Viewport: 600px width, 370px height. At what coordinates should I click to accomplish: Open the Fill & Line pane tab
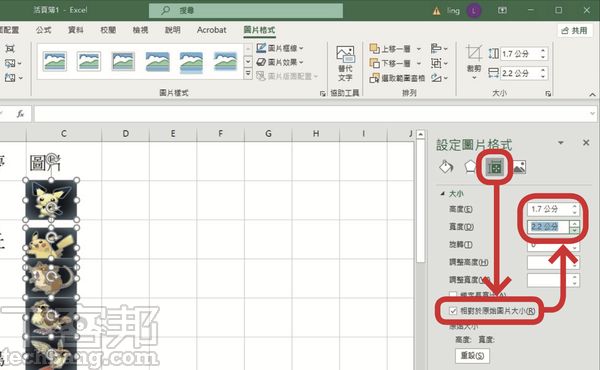pyautogui.click(x=446, y=167)
